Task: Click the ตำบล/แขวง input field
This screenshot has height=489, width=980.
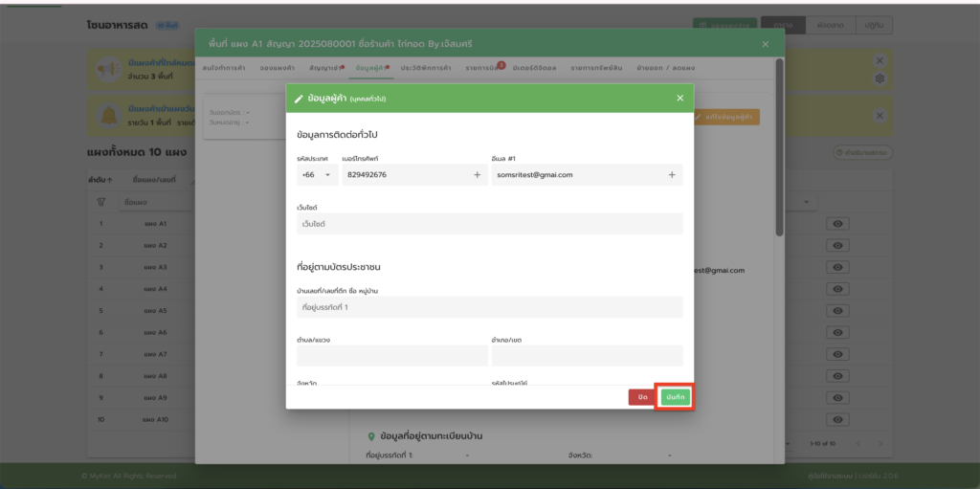Action: 392,355
